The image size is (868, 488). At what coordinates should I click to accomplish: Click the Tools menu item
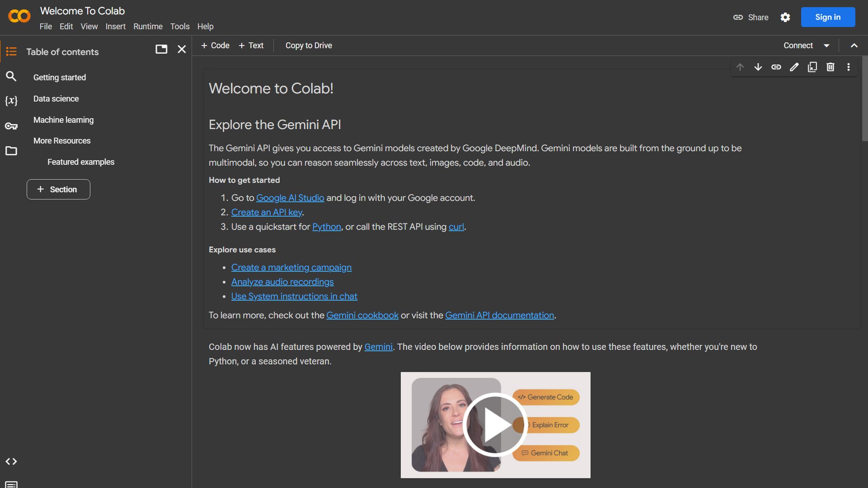(179, 26)
